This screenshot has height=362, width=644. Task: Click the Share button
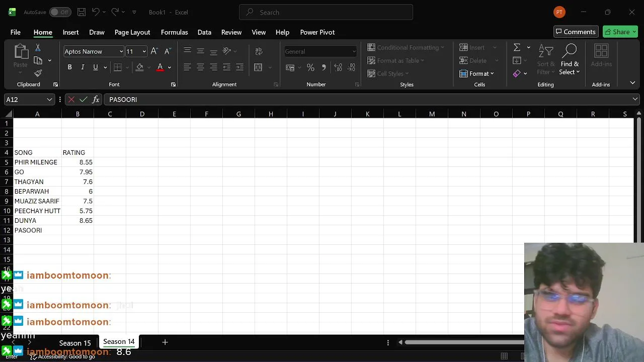pyautogui.click(x=620, y=32)
